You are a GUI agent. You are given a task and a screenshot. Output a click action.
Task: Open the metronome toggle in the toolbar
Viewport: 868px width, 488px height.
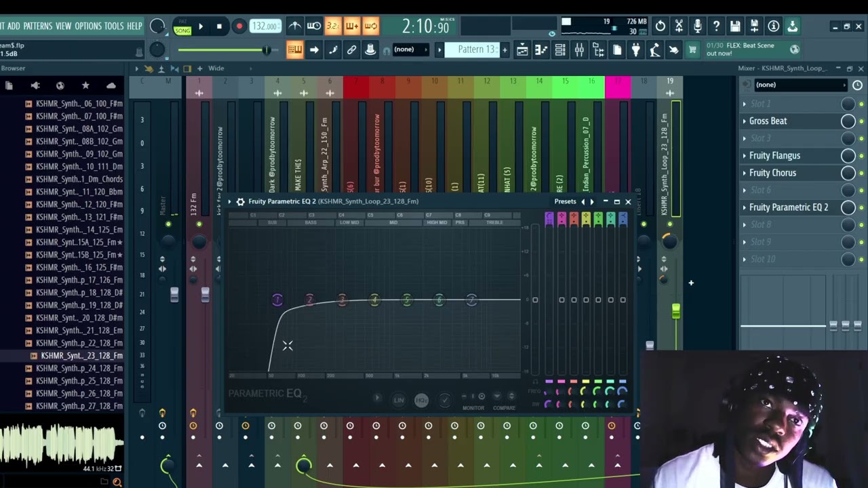click(x=295, y=26)
